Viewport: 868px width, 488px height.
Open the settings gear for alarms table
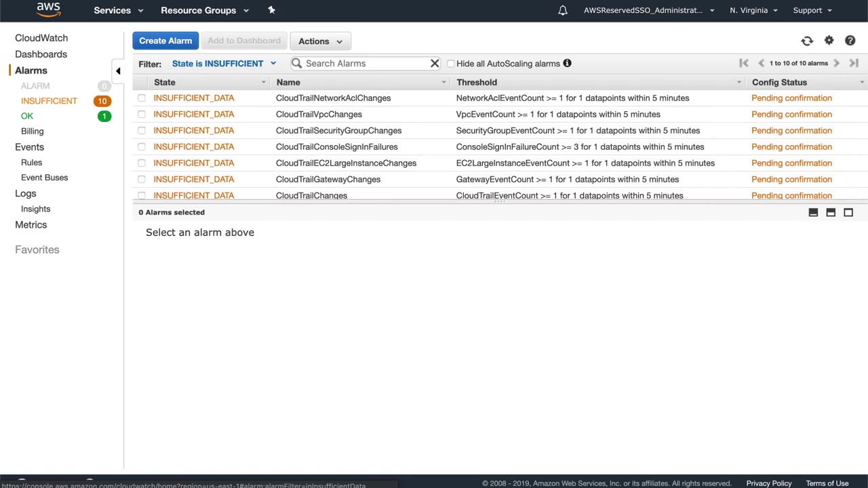click(x=829, y=41)
